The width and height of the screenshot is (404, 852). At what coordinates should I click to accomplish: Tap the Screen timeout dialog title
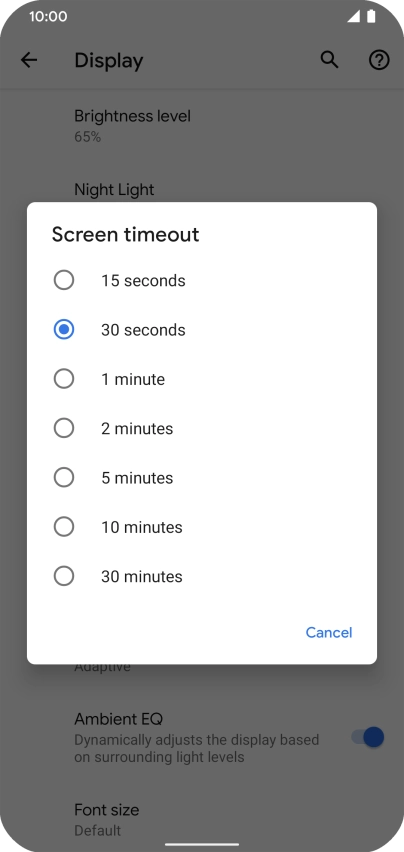pyautogui.click(x=125, y=235)
